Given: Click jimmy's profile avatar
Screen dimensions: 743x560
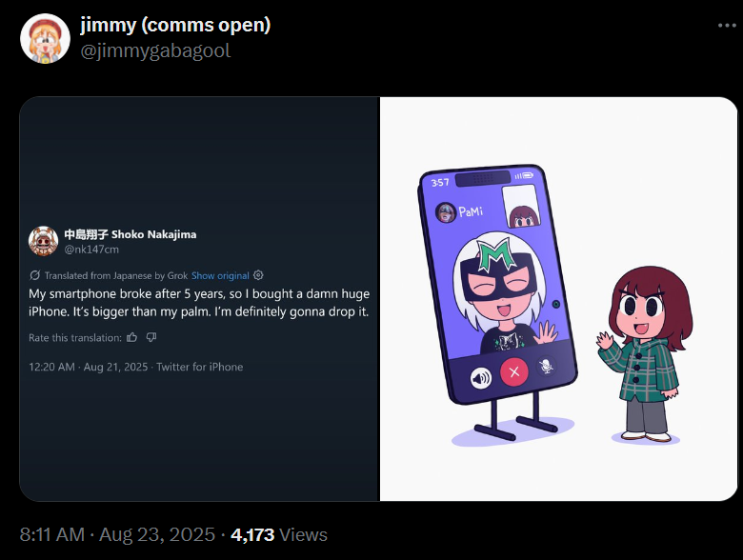Looking at the screenshot, I should (x=45, y=38).
